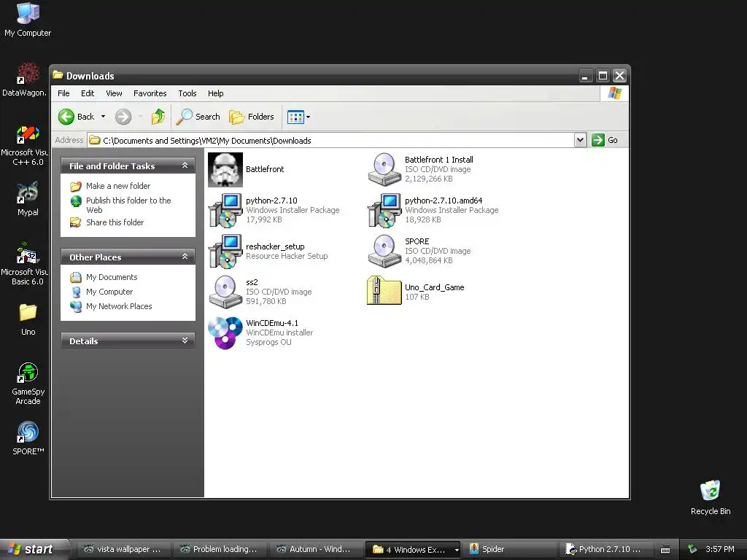Collapse the File and Folder Tasks panel

pos(185,166)
